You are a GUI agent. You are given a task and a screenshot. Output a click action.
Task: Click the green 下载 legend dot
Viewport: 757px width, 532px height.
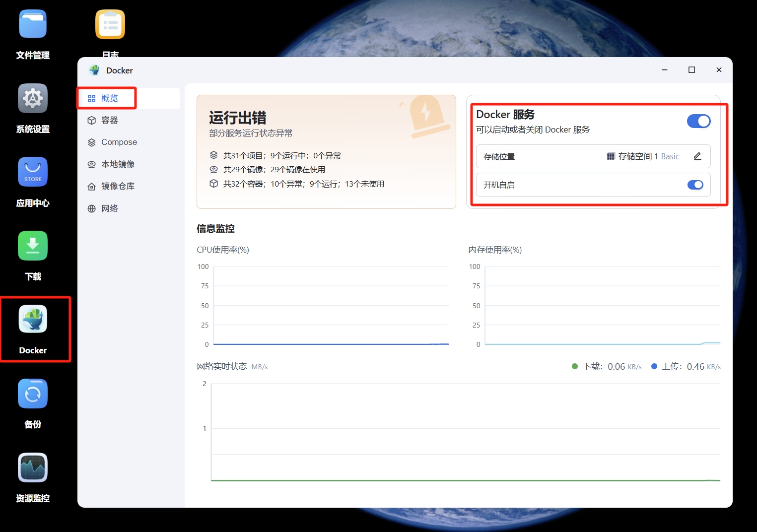pos(575,366)
